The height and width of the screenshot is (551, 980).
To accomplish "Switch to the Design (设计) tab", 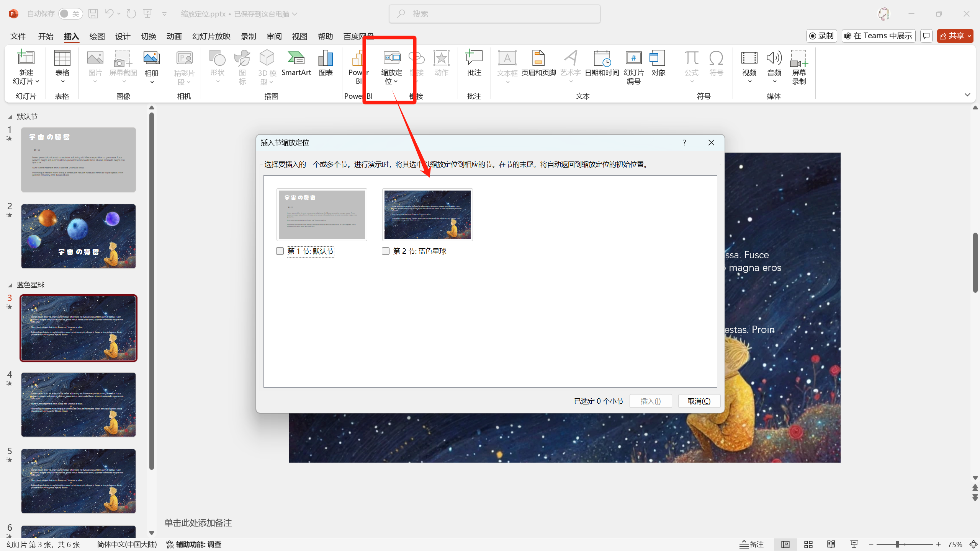I will point(123,36).
